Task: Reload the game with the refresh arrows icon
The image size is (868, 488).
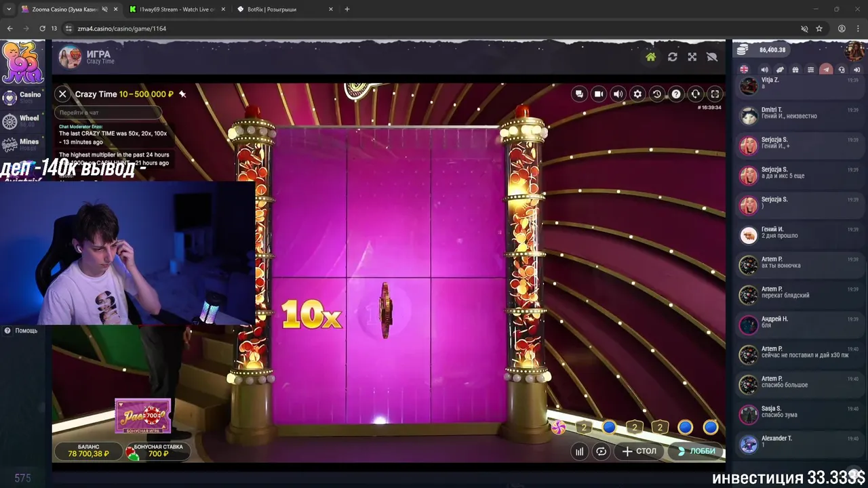Action: (672, 57)
